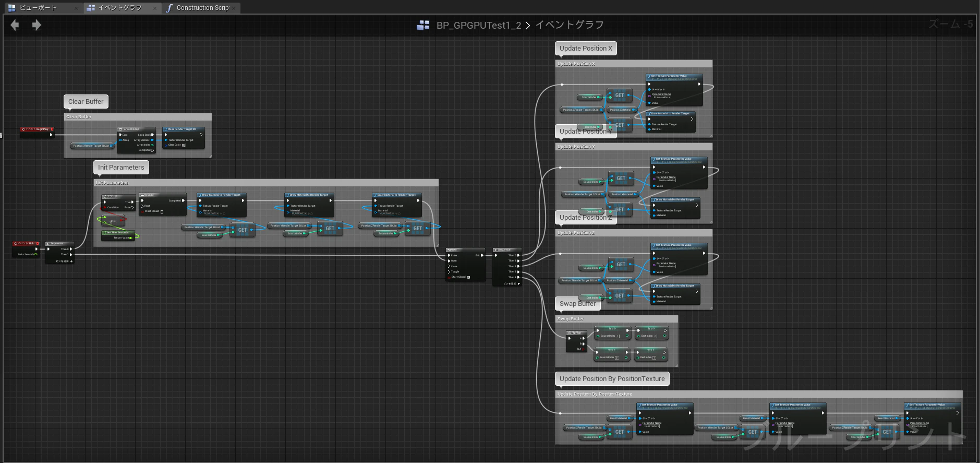Click BP_GPGPUTest1_2 in the breadcrumb
This screenshot has width=980, height=463.
pos(478,25)
